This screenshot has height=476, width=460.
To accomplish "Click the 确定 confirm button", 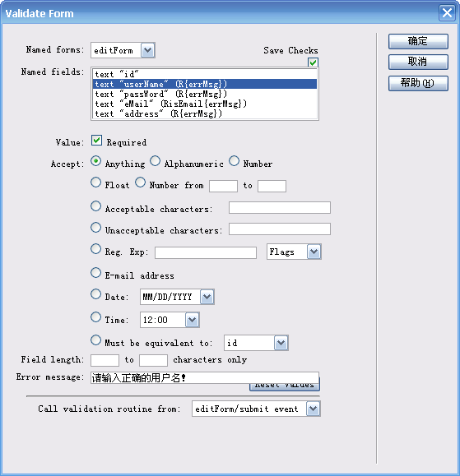I will click(418, 41).
